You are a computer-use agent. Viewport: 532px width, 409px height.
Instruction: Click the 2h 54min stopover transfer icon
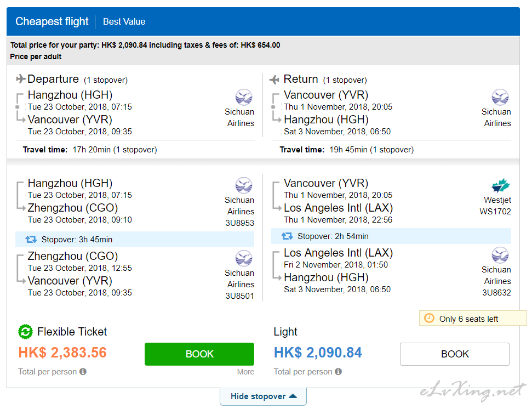point(287,236)
